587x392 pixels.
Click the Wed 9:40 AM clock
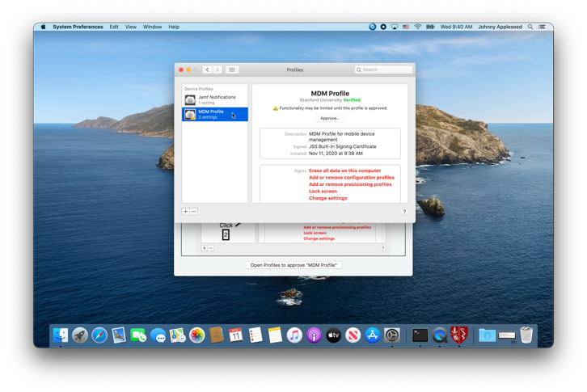(x=456, y=27)
